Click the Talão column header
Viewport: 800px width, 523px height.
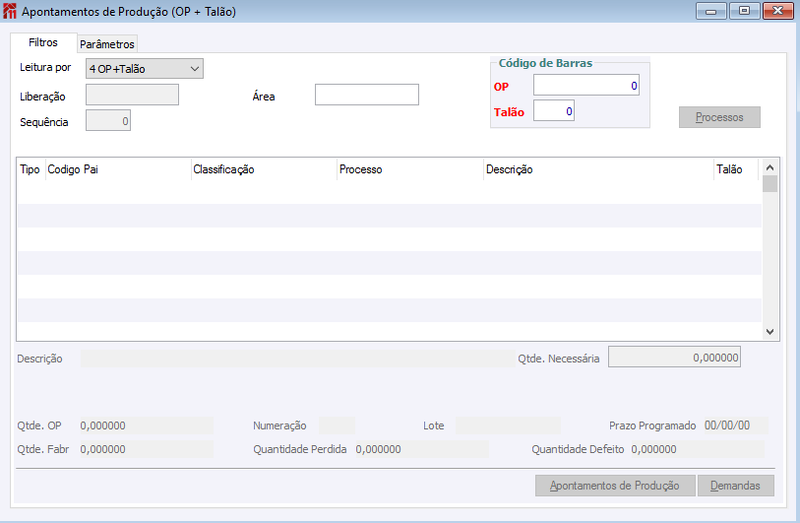[735, 169]
